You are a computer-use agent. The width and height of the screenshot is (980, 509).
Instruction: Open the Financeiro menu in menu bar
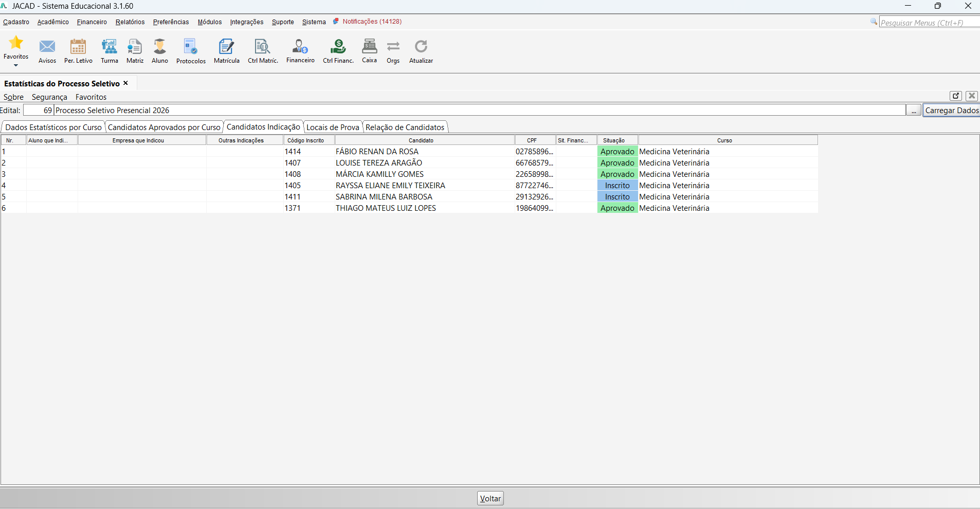pyautogui.click(x=92, y=22)
